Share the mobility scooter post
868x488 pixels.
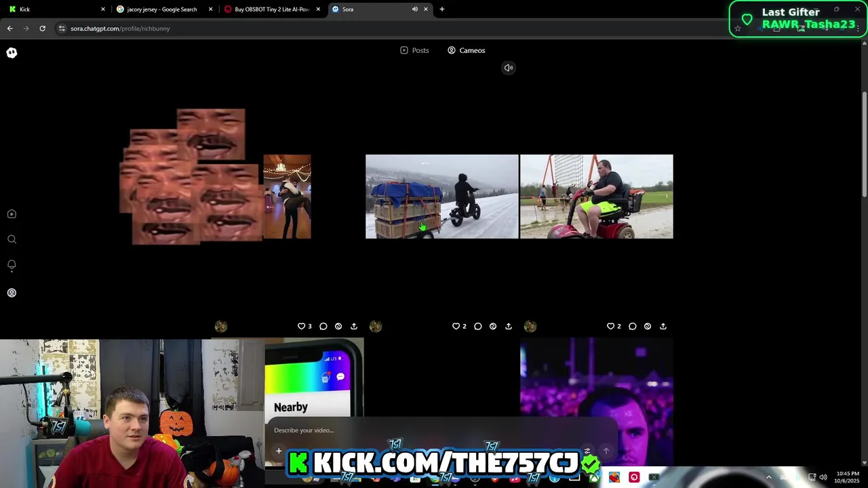tap(663, 326)
